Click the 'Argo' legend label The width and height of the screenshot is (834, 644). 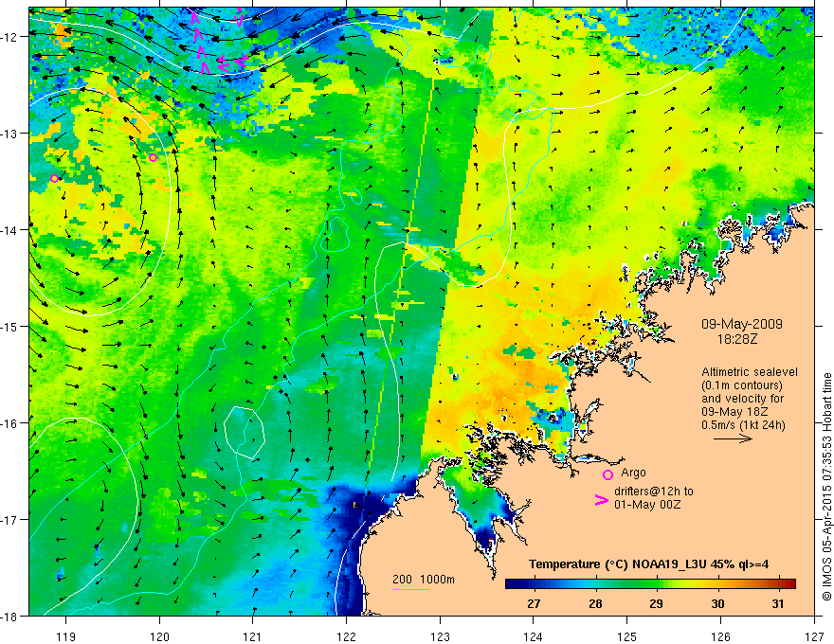pos(633,473)
